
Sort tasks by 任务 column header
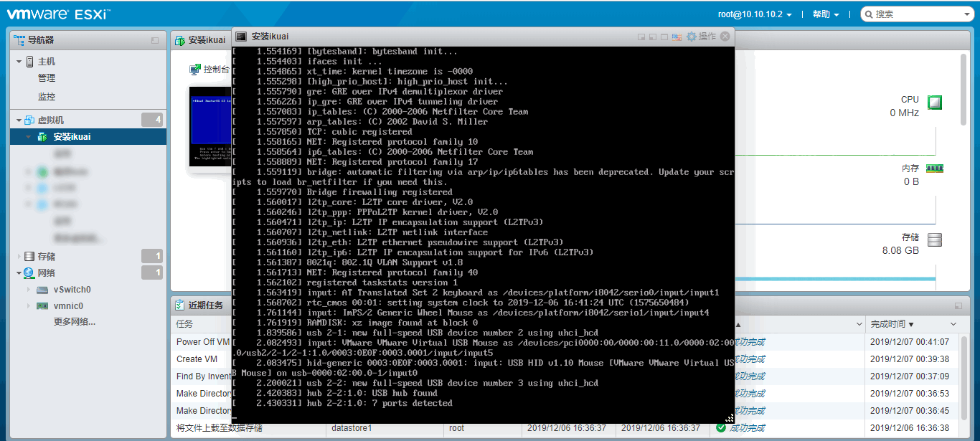(184, 325)
